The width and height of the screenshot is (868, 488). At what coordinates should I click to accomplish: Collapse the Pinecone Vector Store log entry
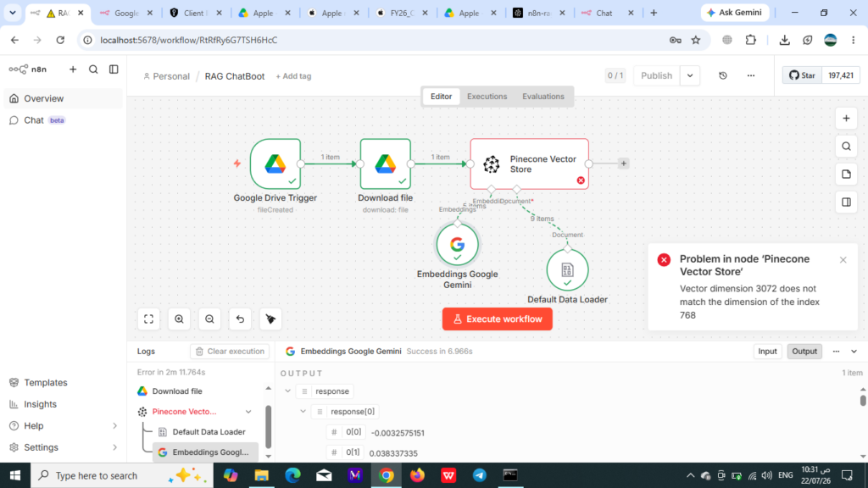click(x=248, y=412)
